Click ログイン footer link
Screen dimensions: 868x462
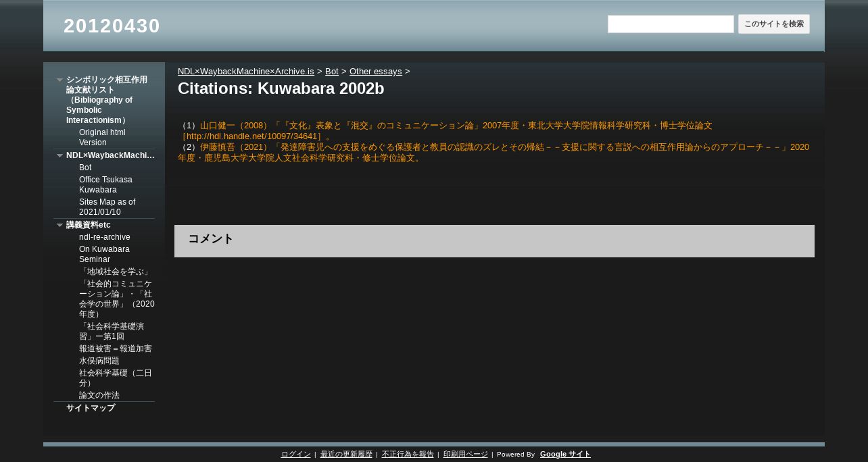click(x=296, y=455)
